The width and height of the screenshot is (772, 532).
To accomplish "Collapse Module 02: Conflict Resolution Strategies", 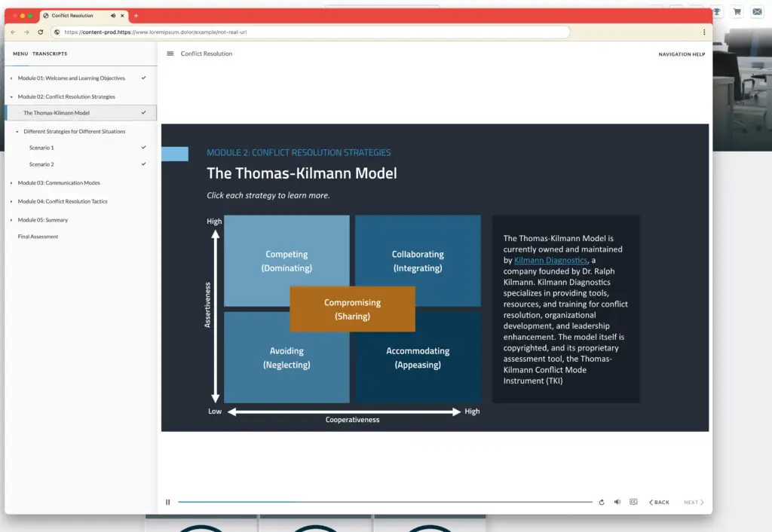I will [x=11, y=97].
